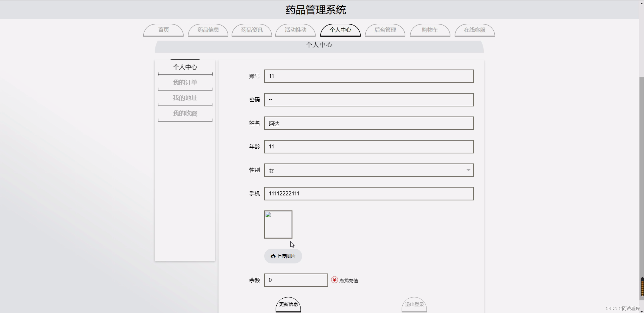Click the 更新信息 update button

click(x=288, y=304)
